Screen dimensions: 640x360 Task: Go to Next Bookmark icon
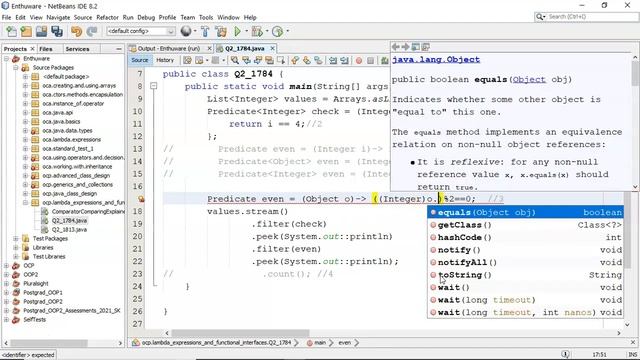(307, 60)
